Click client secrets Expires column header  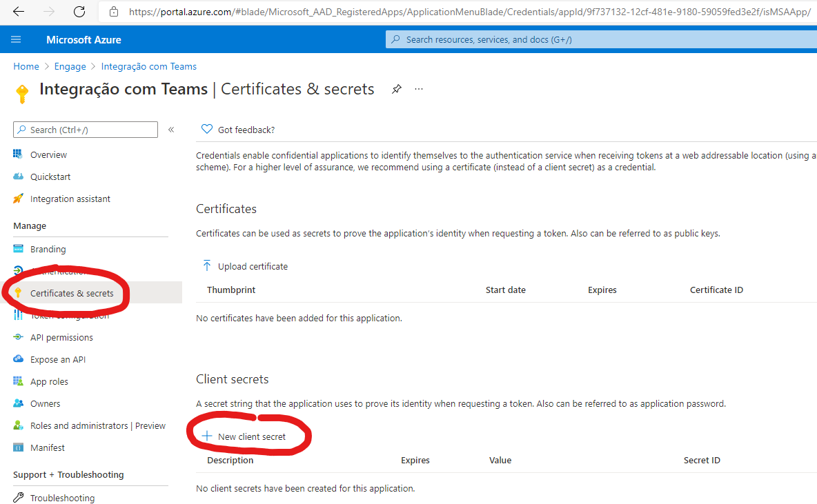point(415,461)
